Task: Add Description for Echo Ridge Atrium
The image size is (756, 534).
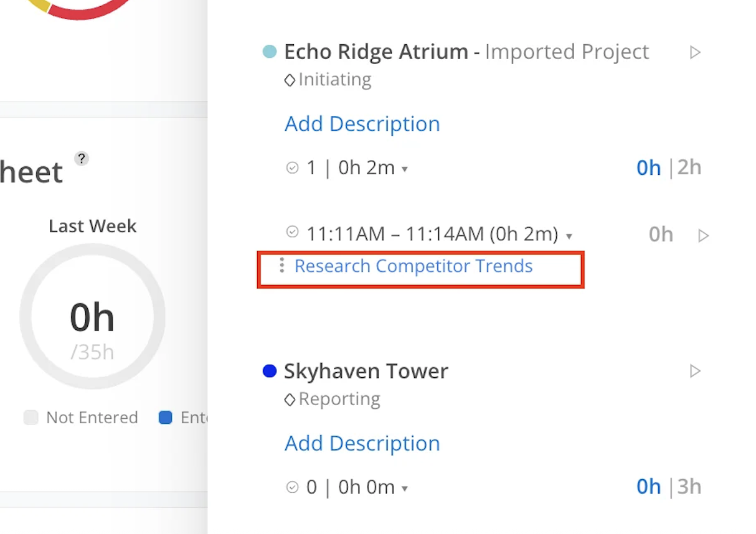Action: 362,124
